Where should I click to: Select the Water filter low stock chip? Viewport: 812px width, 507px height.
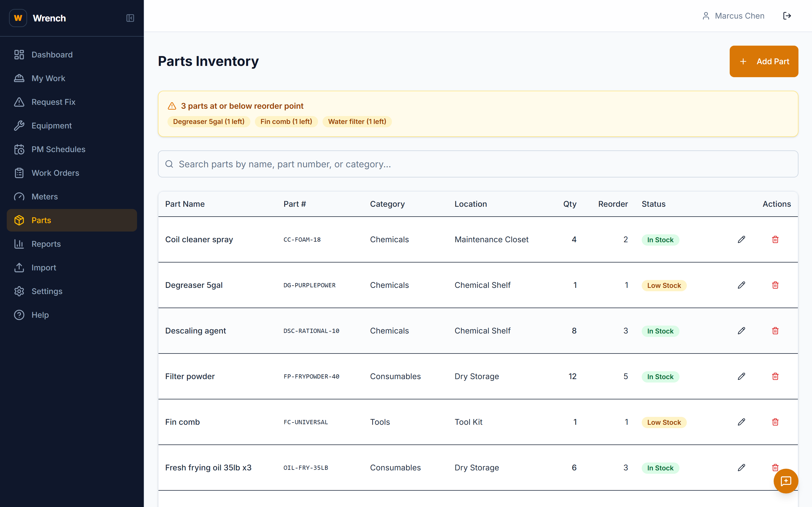(357, 121)
